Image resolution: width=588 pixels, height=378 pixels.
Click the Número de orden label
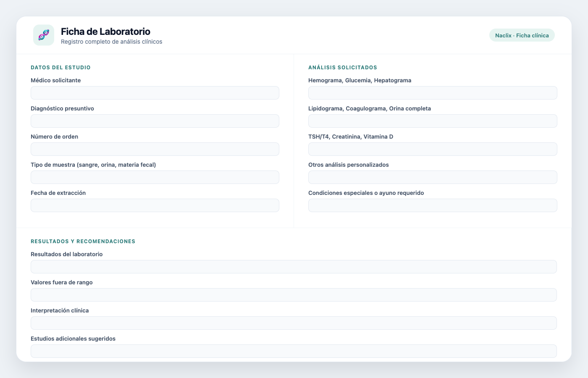(x=55, y=136)
